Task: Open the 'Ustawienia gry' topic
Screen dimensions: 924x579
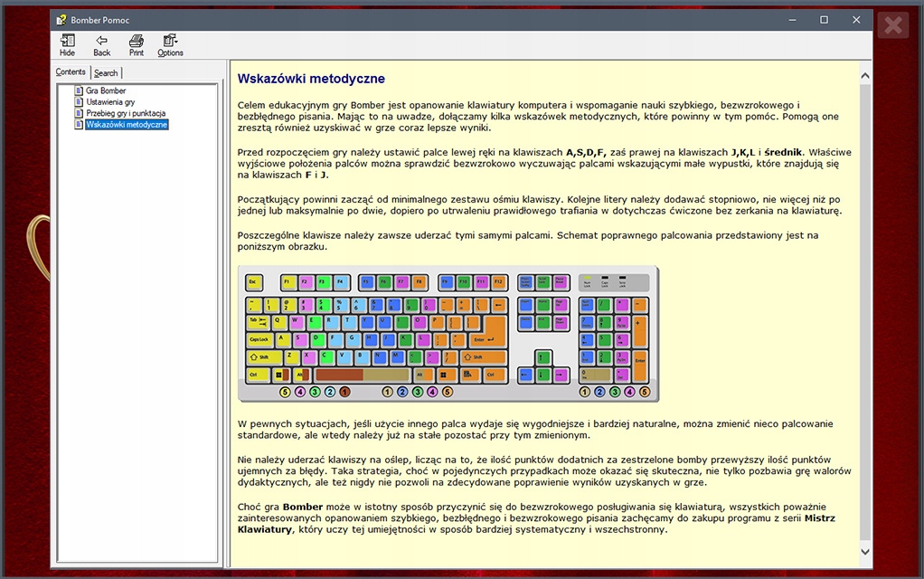Action: [x=110, y=102]
